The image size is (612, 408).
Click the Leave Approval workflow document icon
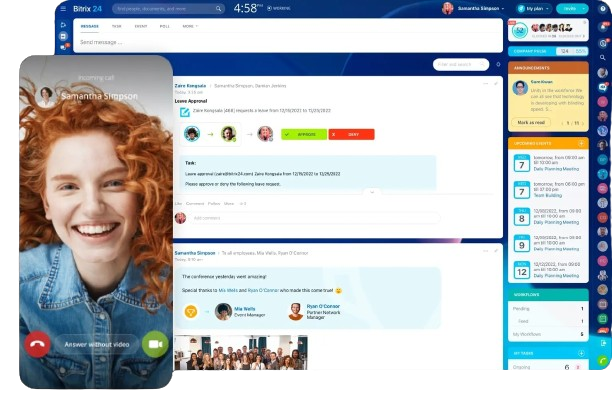(185, 112)
